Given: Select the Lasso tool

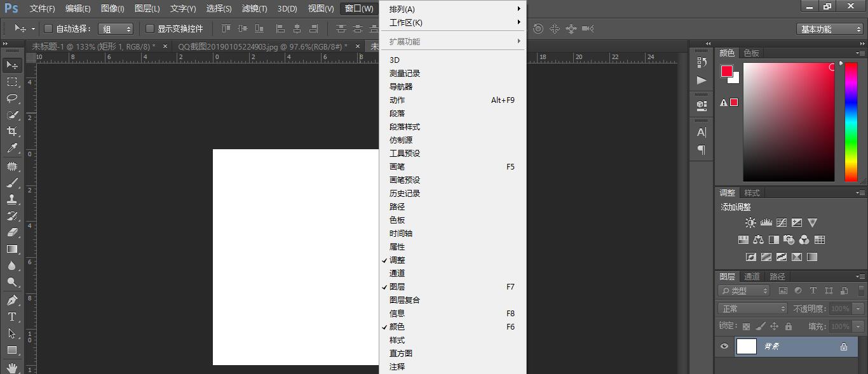Looking at the screenshot, I should (13, 98).
